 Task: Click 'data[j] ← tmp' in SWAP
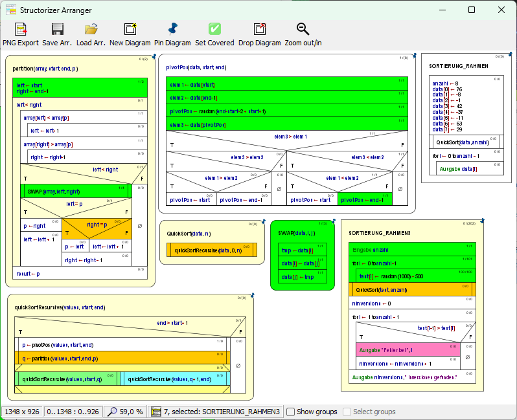coord(303,277)
